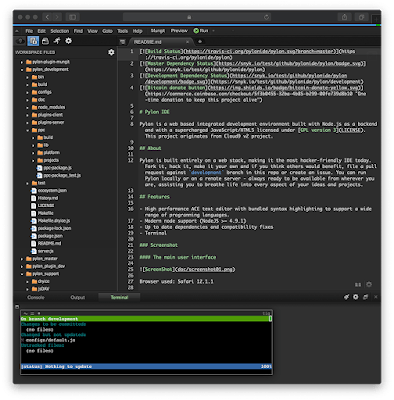Select README.md in the file tree
Viewport: 394px width, 400px height.
point(46,243)
